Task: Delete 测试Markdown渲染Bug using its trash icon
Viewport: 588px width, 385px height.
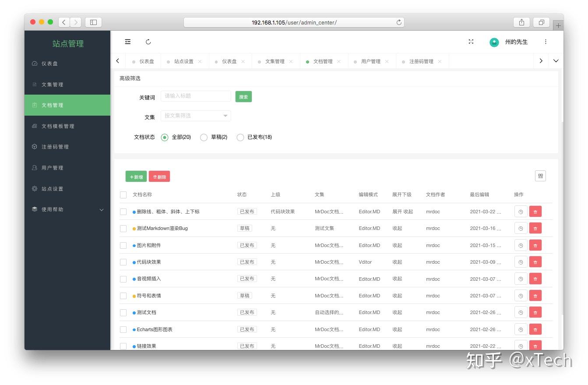Action: [535, 228]
